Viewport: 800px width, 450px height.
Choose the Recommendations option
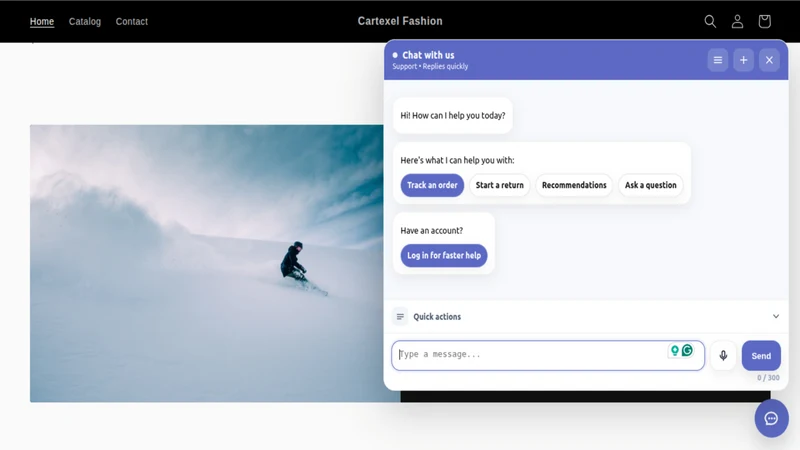point(574,185)
